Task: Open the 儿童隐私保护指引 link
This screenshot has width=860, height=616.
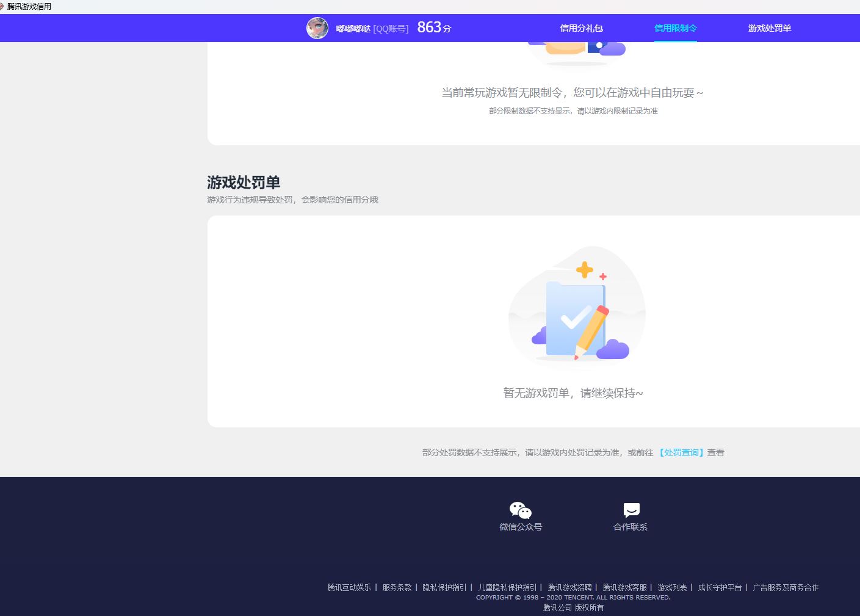Action: click(x=507, y=587)
